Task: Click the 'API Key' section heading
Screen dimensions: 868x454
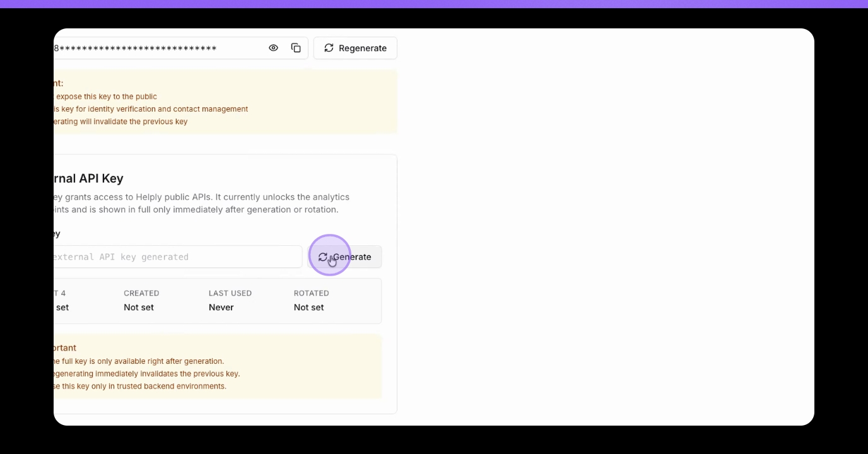Action: 89,178
